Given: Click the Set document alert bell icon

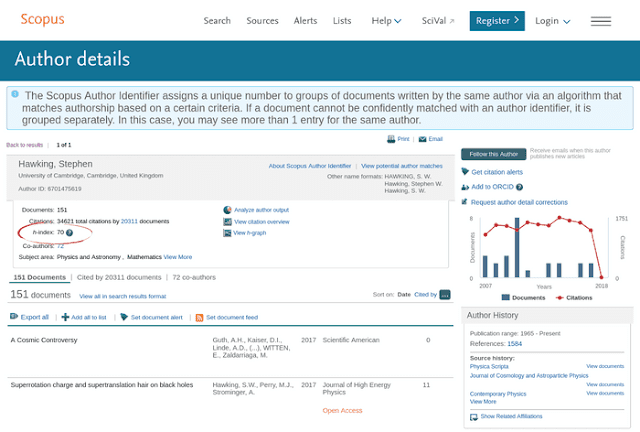Looking at the screenshot, I should 124,317.
